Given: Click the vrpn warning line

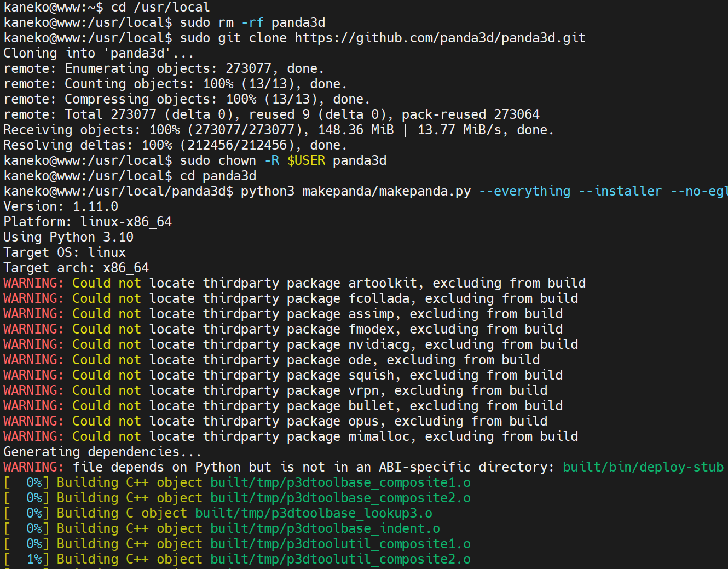Looking at the screenshot, I should 275,390.
